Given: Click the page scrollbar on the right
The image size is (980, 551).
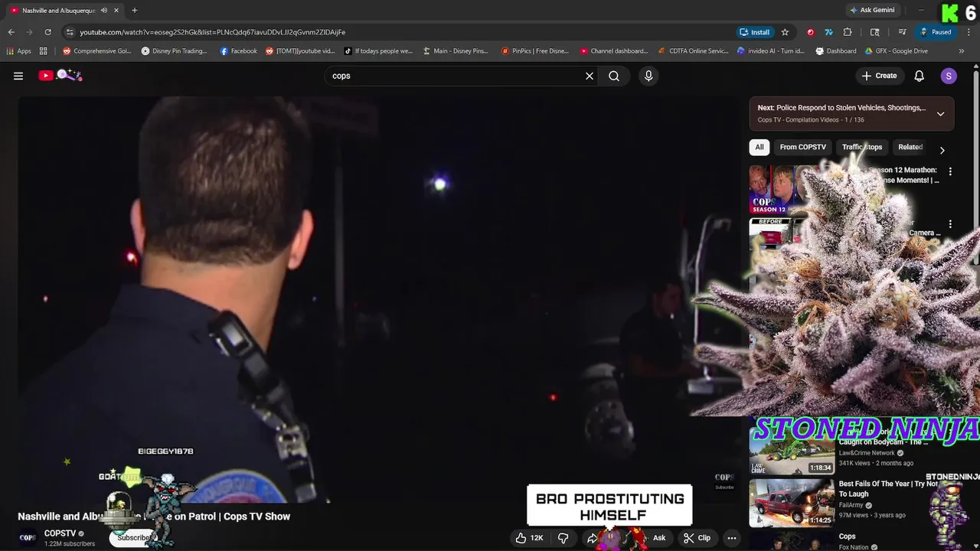Looking at the screenshot, I should [x=976, y=168].
